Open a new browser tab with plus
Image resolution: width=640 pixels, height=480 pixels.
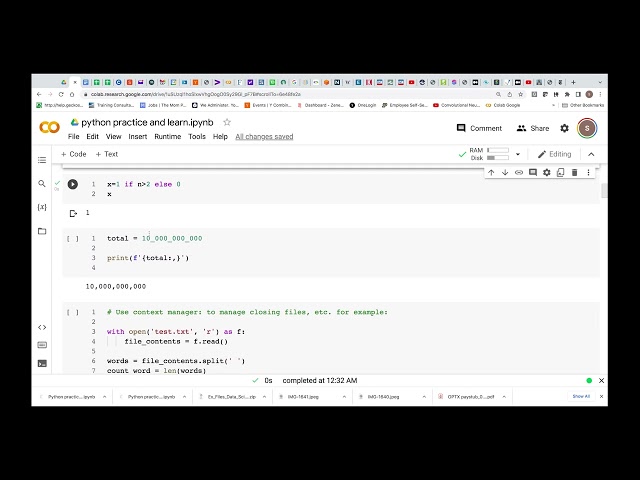(573, 82)
